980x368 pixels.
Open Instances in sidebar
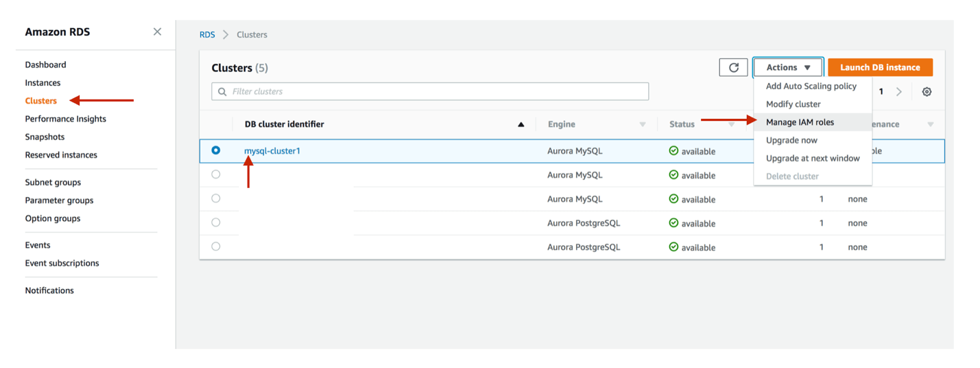[x=43, y=82]
